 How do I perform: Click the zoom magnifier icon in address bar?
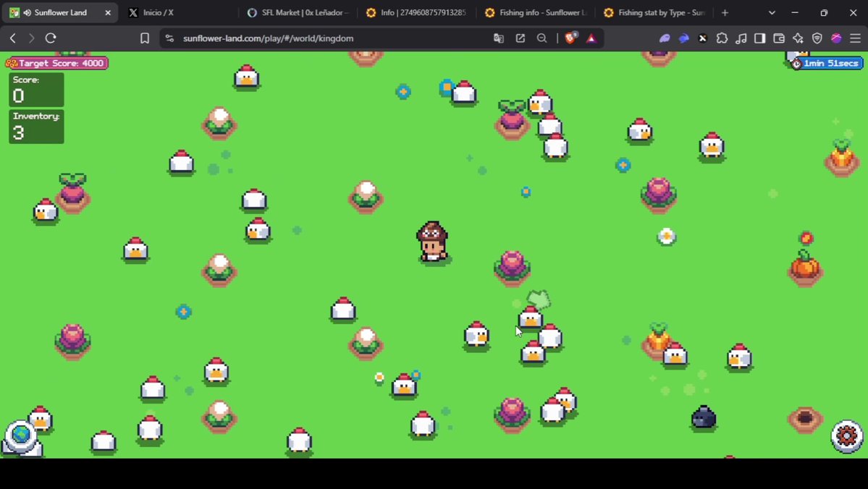(542, 38)
